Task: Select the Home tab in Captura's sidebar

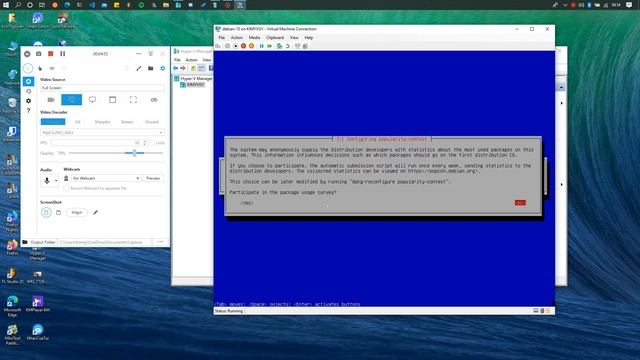Action: (x=28, y=82)
